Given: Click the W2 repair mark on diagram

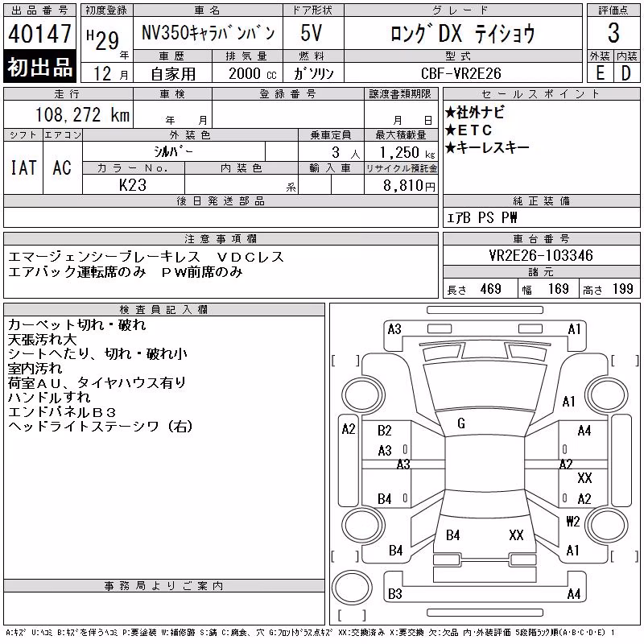Looking at the screenshot, I should click(x=572, y=521).
